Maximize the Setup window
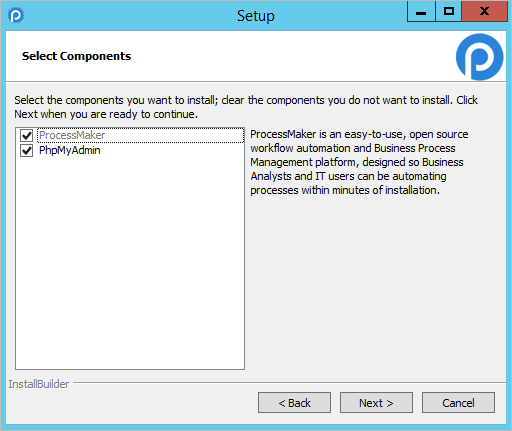512x431 pixels. point(449,12)
